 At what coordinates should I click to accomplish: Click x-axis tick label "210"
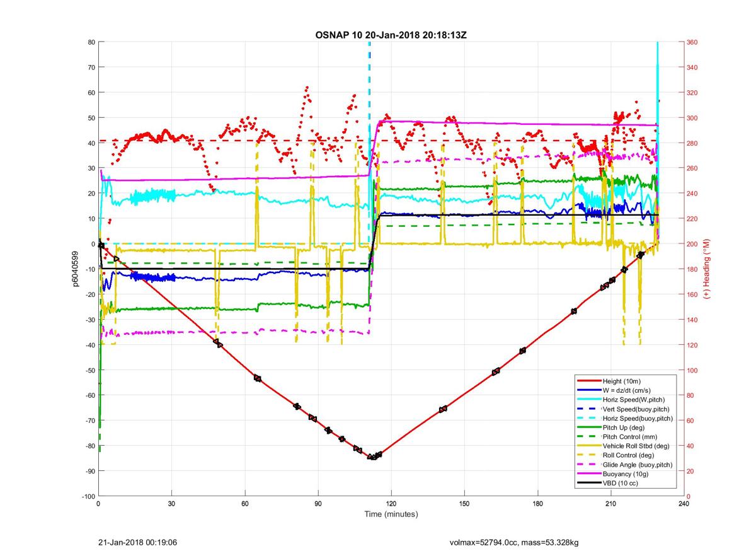(610, 504)
